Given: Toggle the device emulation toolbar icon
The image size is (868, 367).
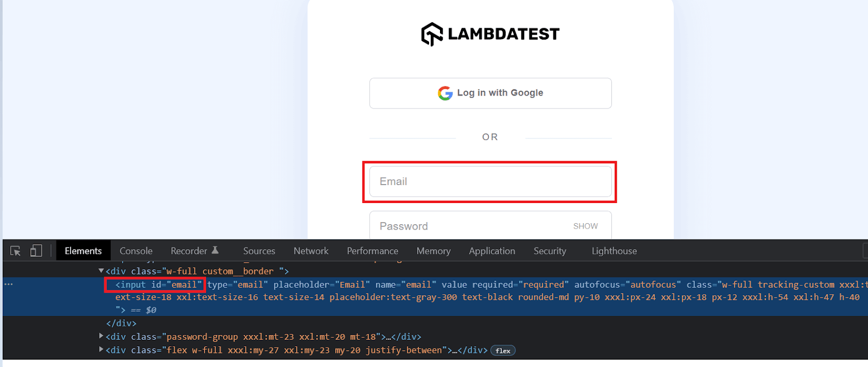Looking at the screenshot, I should 36,250.
